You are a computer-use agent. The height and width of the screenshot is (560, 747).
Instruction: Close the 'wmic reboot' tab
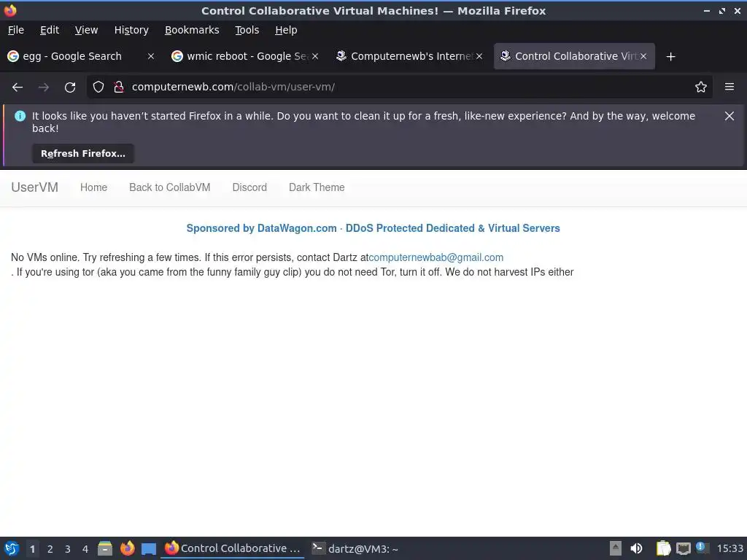(x=315, y=56)
